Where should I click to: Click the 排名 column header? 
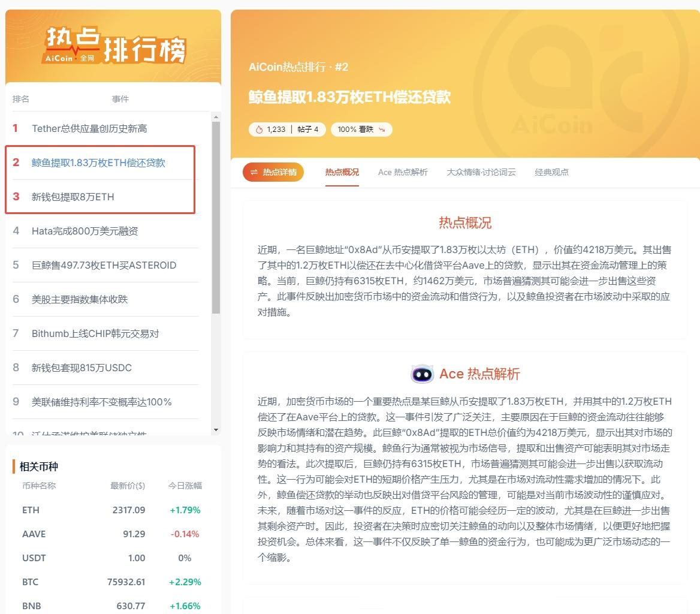tap(20, 99)
